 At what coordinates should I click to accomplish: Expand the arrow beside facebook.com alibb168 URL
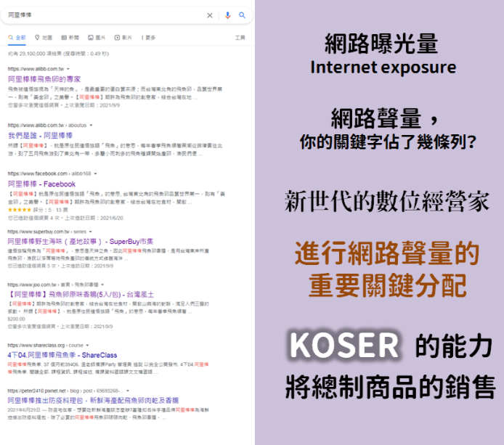pyautogui.click(x=95, y=173)
